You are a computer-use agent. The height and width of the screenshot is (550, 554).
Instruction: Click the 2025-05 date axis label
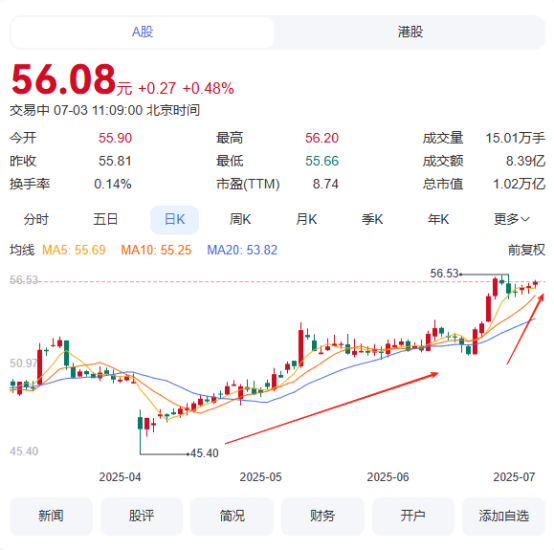pos(260,477)
